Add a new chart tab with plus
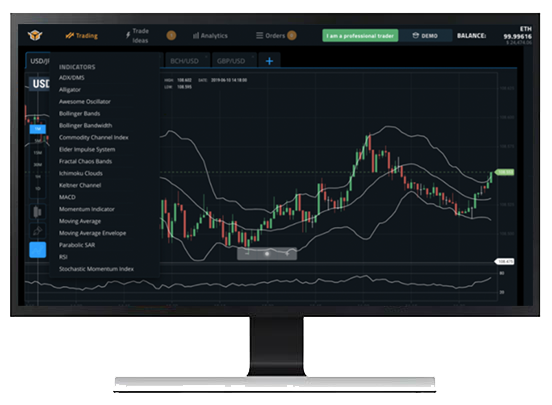 click(x=269, y=61)
